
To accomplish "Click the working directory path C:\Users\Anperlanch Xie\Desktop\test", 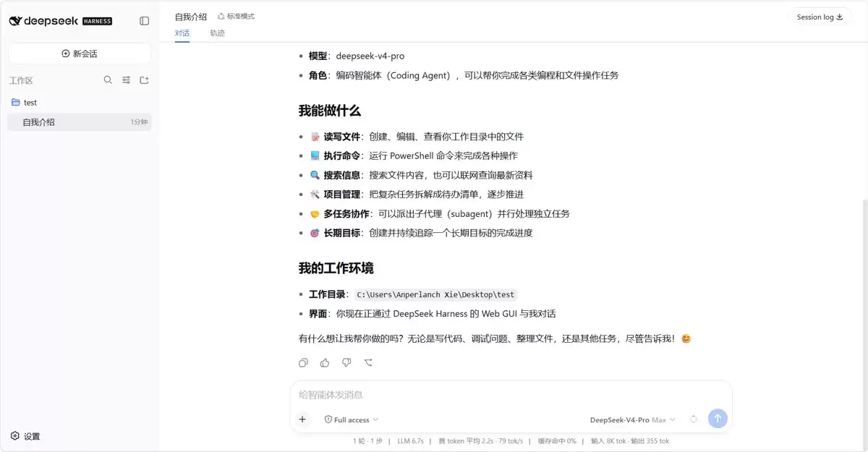I will click(x=435, y=294).
